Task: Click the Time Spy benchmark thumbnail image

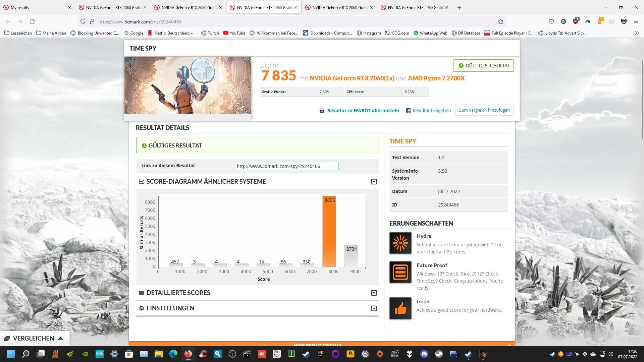Action: click(188, 85)
